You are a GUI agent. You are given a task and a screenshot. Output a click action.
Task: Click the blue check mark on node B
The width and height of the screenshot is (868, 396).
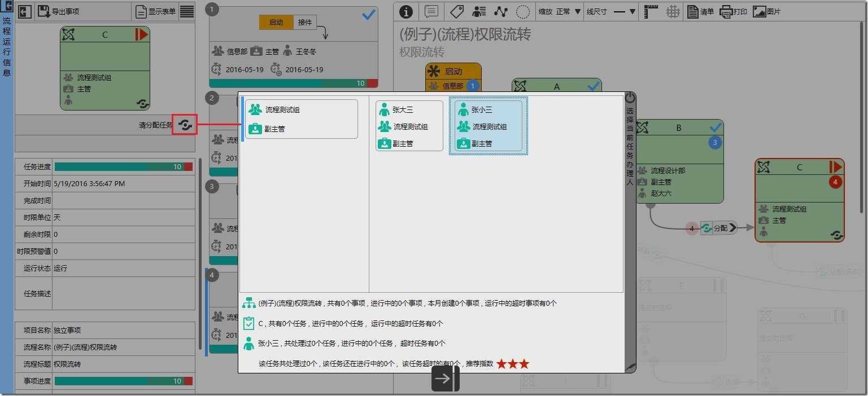pyautogui.click(x=716, y=127)
